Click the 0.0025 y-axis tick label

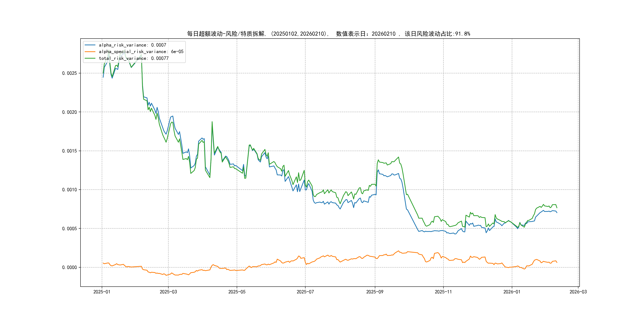tap(70, 73)
